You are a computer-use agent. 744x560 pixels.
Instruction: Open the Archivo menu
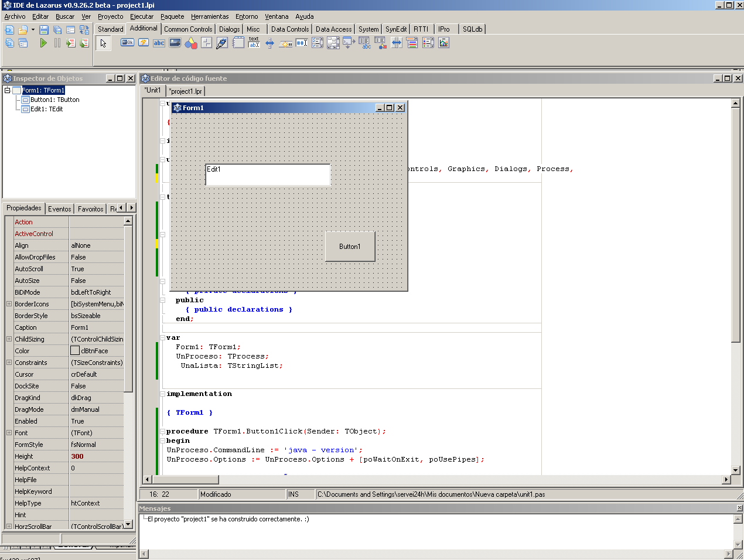(x=15, y=16)
